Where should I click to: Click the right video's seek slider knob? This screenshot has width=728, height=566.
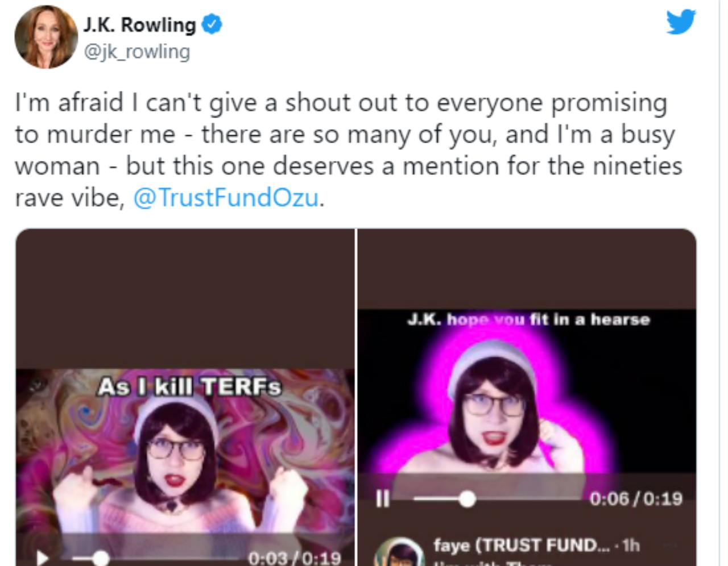point(467,499)
